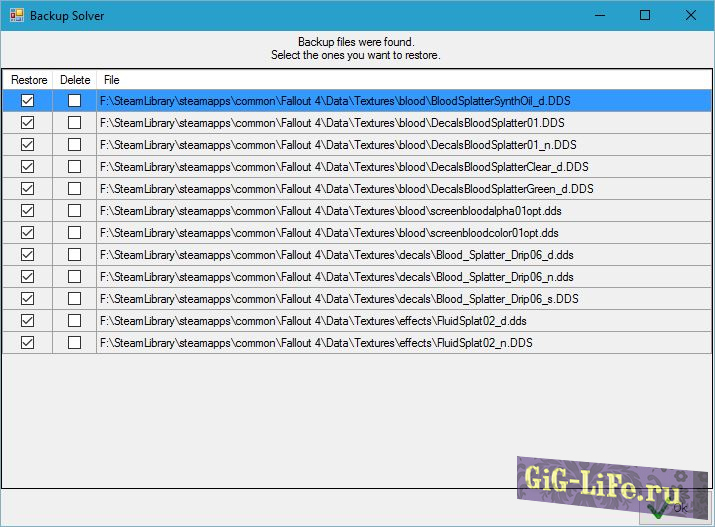Enable Delete for DecalsBloodSplatter01_n.DDS
The width and height of the screenshot is (715, 527).
point(74,144)
